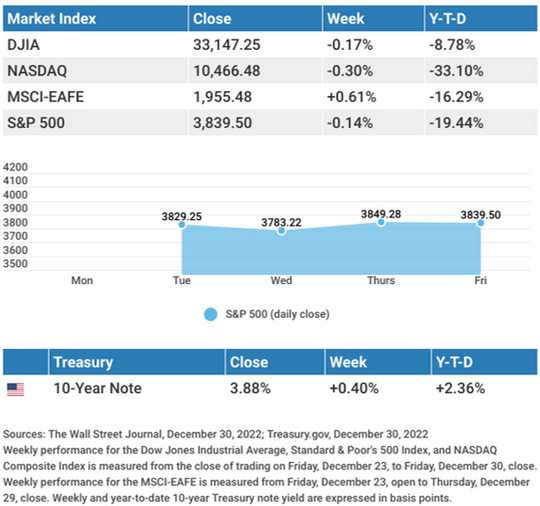The width and height of the screenshot is (540, 506).
Task: Click the NASDAQ Y-T-D value -33.10%
Action: pos(456,71)
